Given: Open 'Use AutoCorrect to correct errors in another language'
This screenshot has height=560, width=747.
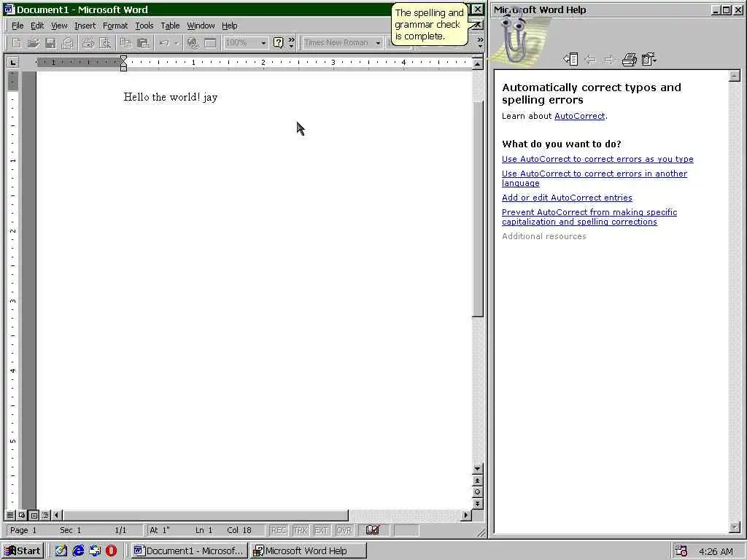Looking at the screenshot, I should [595, 178].
